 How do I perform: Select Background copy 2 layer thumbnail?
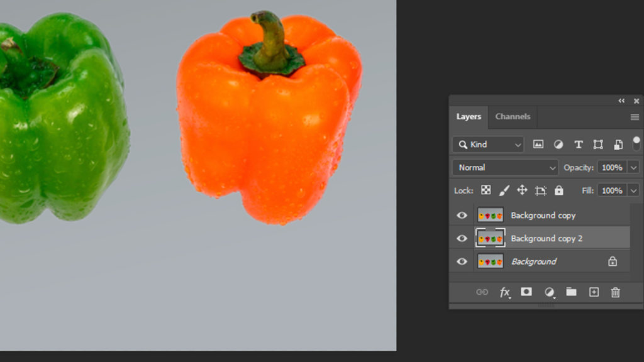491,238
